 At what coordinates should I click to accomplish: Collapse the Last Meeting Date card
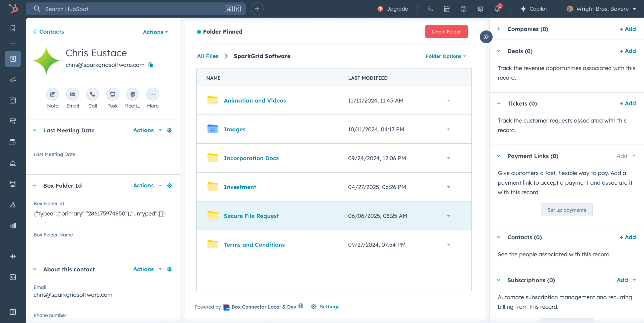(34, 130)
